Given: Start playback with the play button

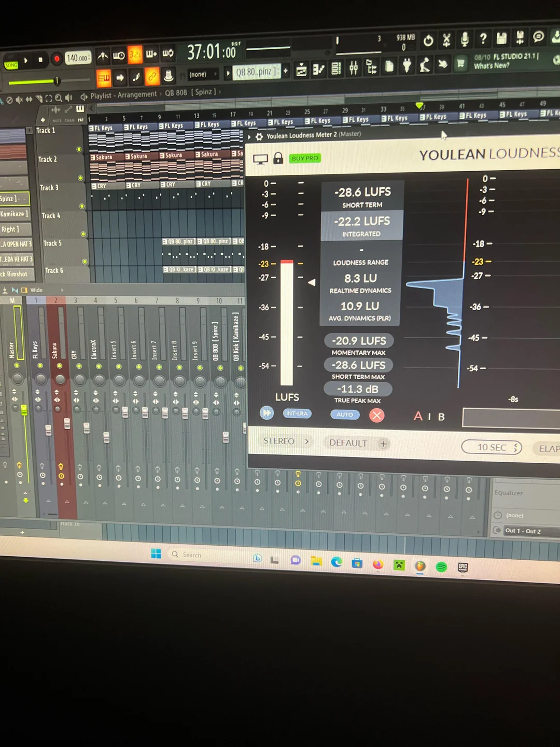Looking at the screenshot, I should click(x=26, y=61).
